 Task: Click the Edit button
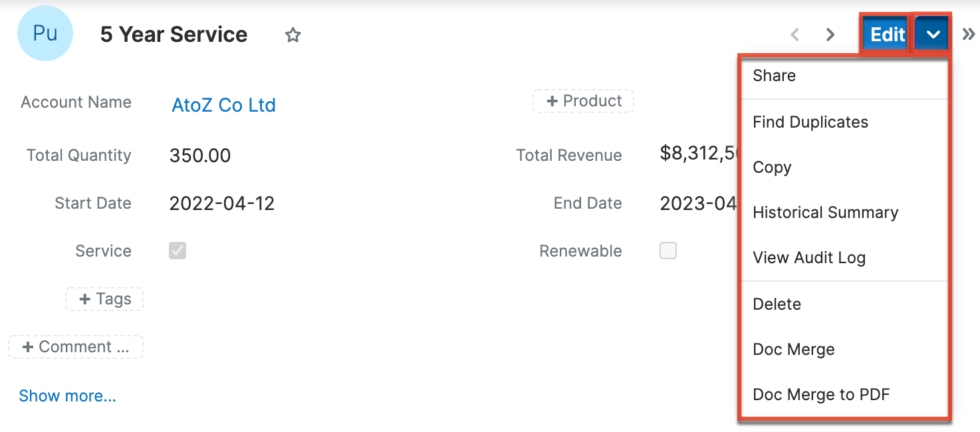[x=886, y=33]
